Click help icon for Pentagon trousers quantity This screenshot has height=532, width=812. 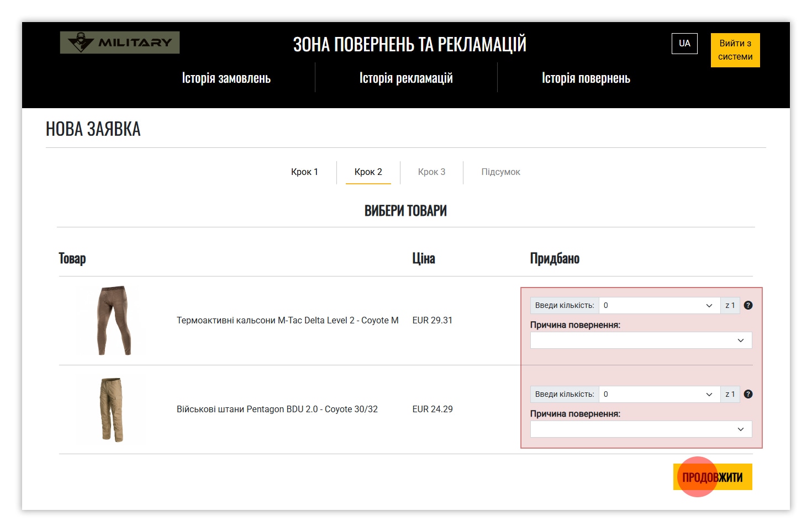pos(748,394)
